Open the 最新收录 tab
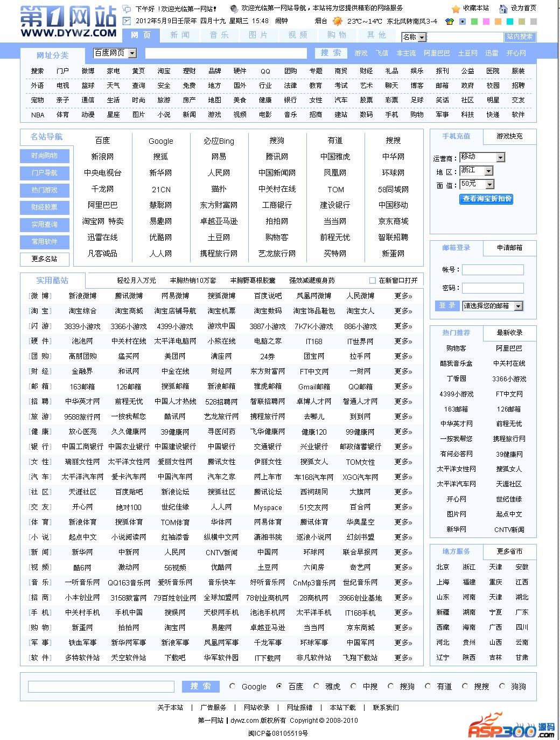 point(509,333)
